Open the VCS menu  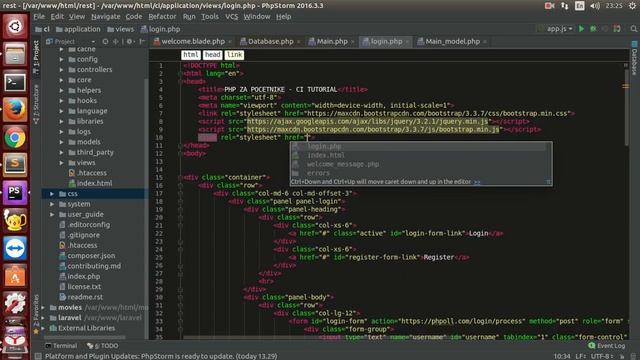pos(231,17)
